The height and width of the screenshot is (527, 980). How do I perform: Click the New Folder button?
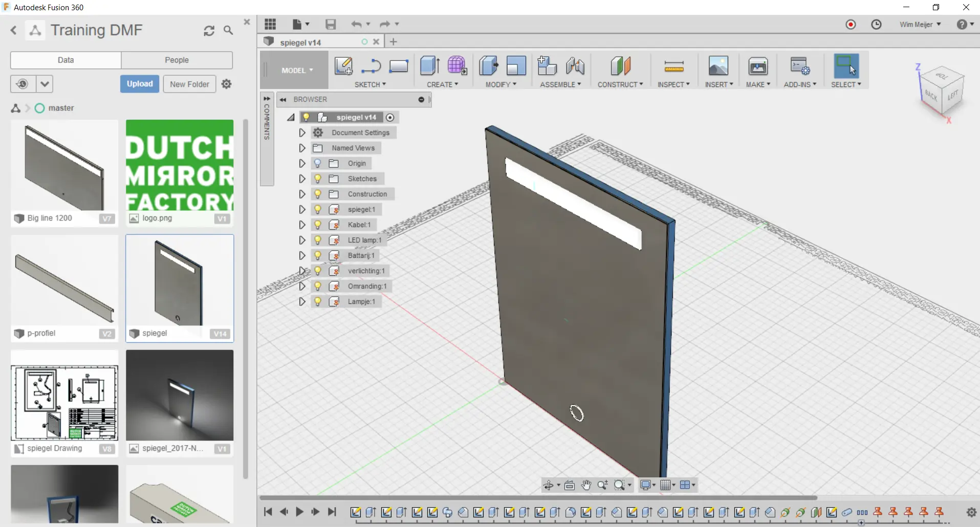pos(189,84)
